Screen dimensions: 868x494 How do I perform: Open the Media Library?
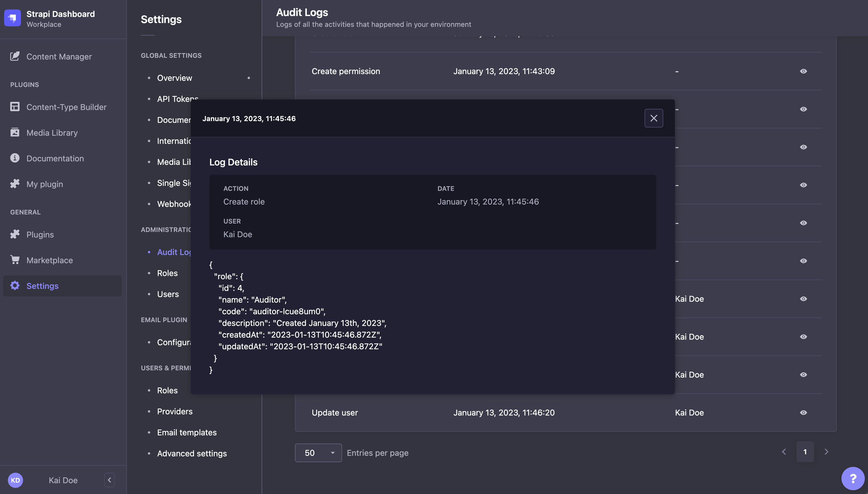(x=15, y=132)
